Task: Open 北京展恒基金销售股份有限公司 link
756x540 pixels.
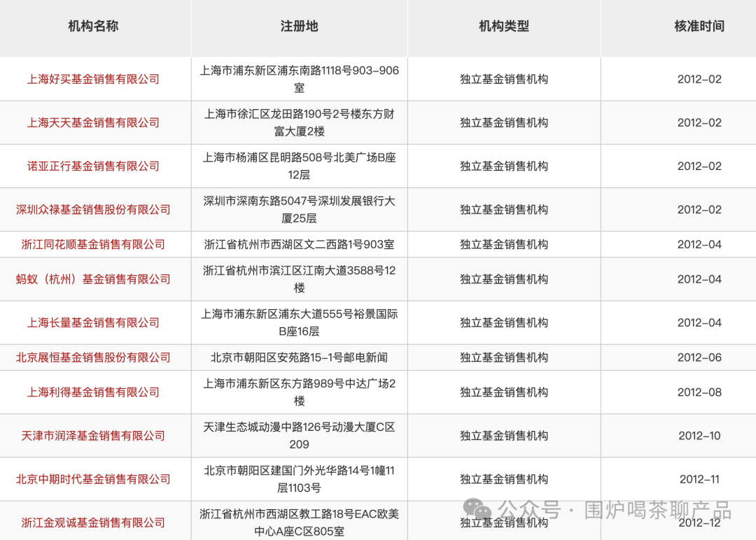Action: [x=93, y=357]
